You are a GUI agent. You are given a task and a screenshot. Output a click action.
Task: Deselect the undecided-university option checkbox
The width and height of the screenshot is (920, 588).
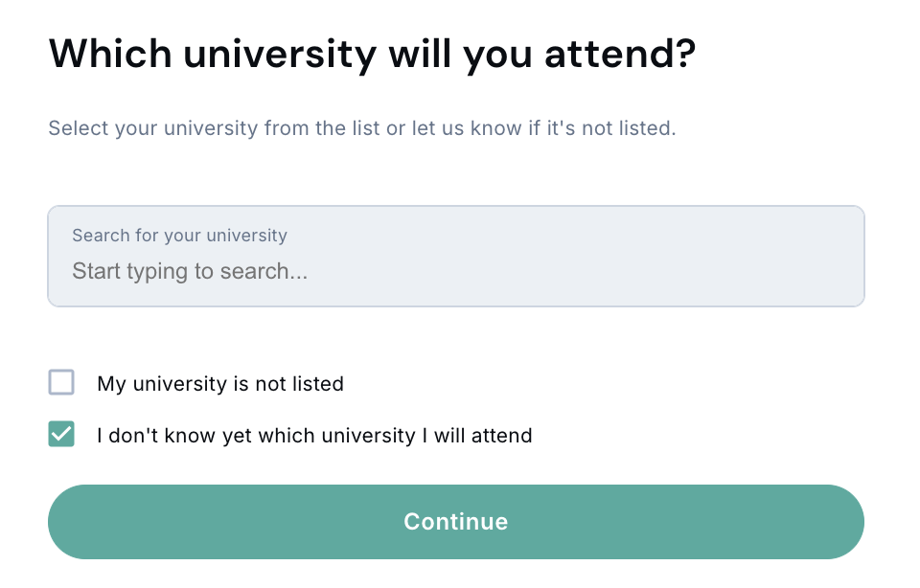(61, 435)
